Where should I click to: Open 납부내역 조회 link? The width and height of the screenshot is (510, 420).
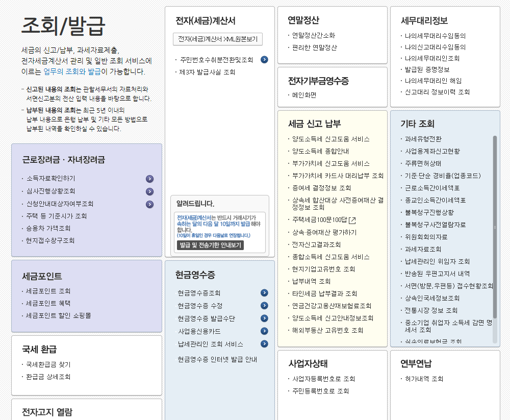pyautogui.click(x=311, y=281)
